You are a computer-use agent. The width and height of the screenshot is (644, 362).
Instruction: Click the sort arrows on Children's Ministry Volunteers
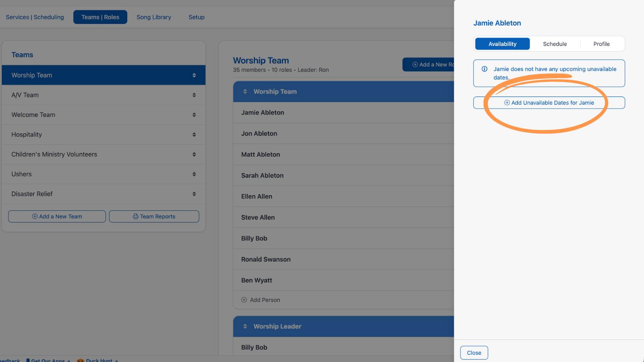[194, 154]
